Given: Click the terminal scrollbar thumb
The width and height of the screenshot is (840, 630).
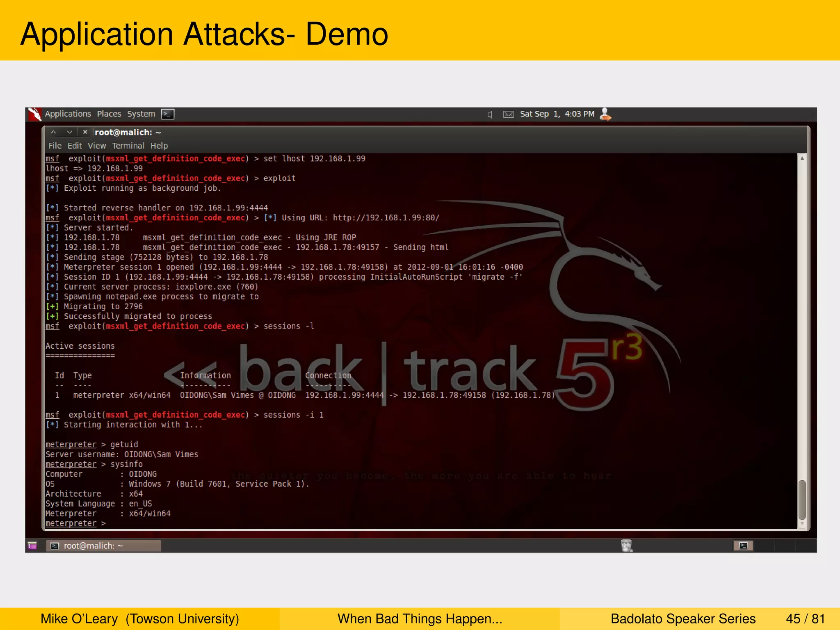Looking at the screenshot, I should [802, 500].
